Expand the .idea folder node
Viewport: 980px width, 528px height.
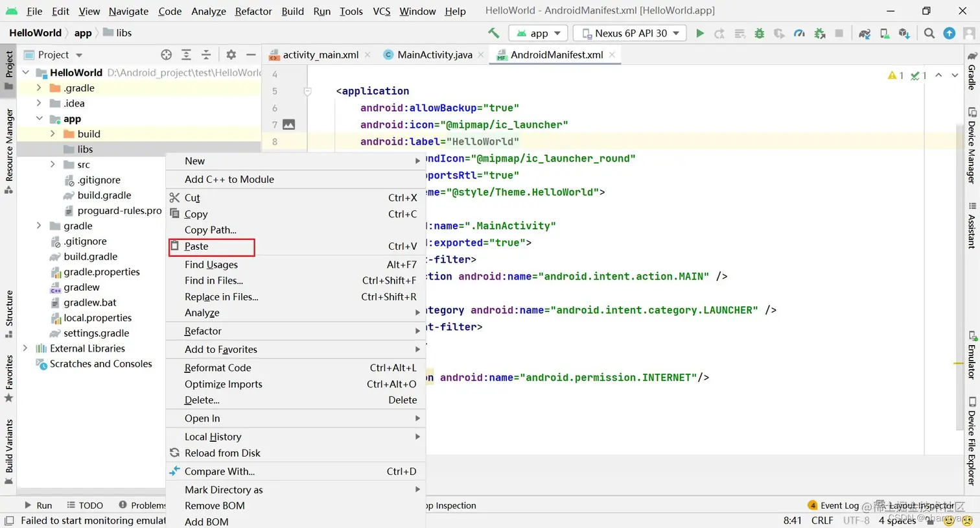coord(39,103)
